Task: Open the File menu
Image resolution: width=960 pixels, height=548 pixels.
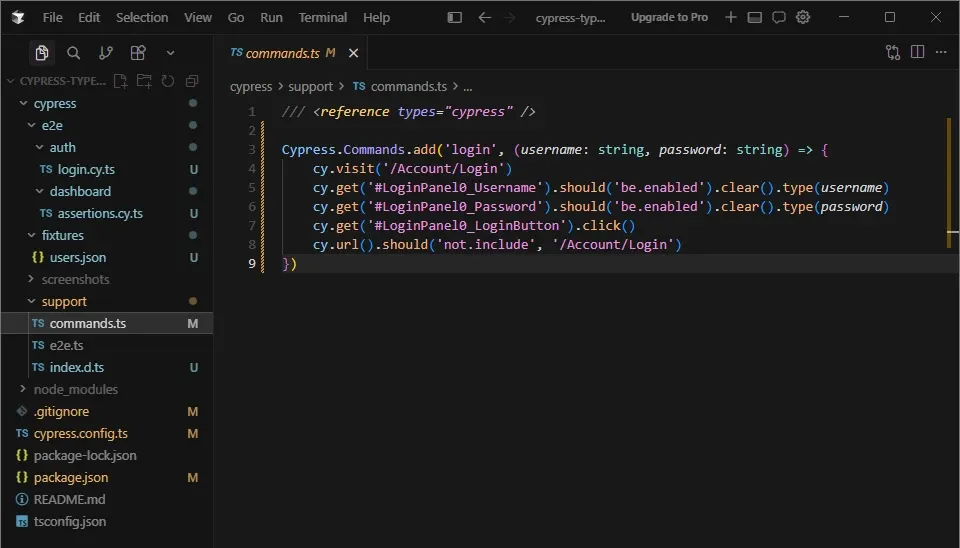Action: click(x=52, y=17)
